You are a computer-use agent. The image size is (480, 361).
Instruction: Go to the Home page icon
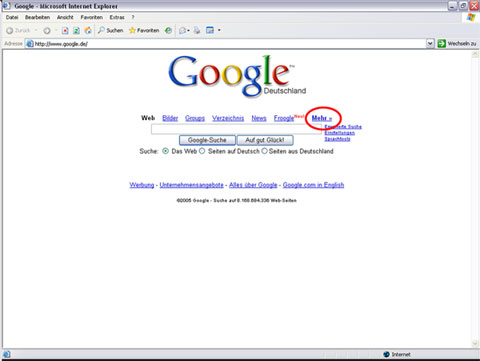[x=88, y=30]
